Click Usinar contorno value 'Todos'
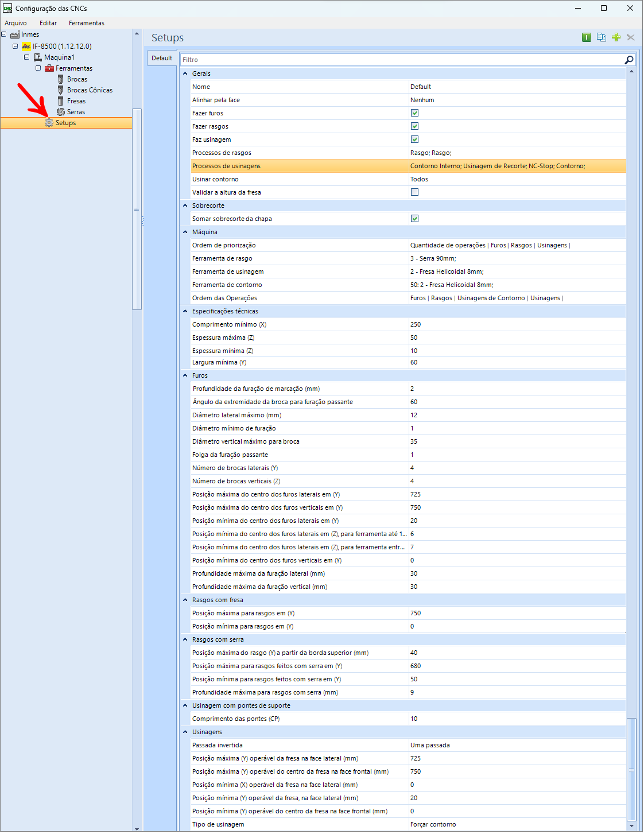Viewport: 644px width, 834px height. (420, 179)
